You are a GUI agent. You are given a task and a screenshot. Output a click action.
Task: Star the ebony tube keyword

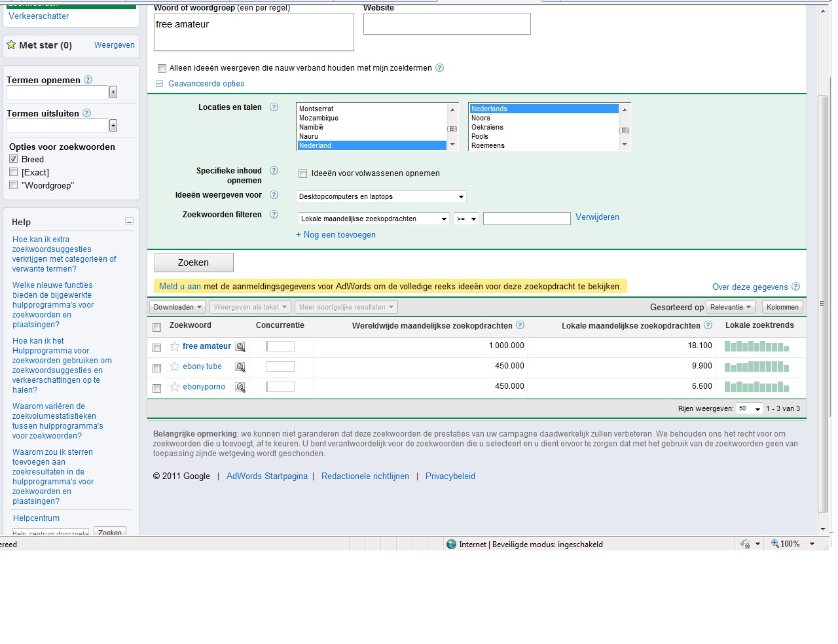(x=175, y=367)
